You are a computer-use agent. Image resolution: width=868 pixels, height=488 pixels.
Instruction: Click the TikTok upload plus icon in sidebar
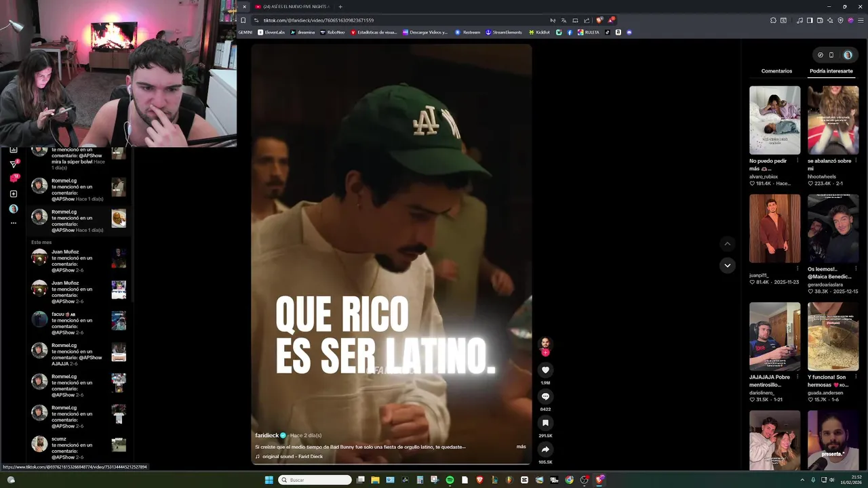click(x=13, y=194)
